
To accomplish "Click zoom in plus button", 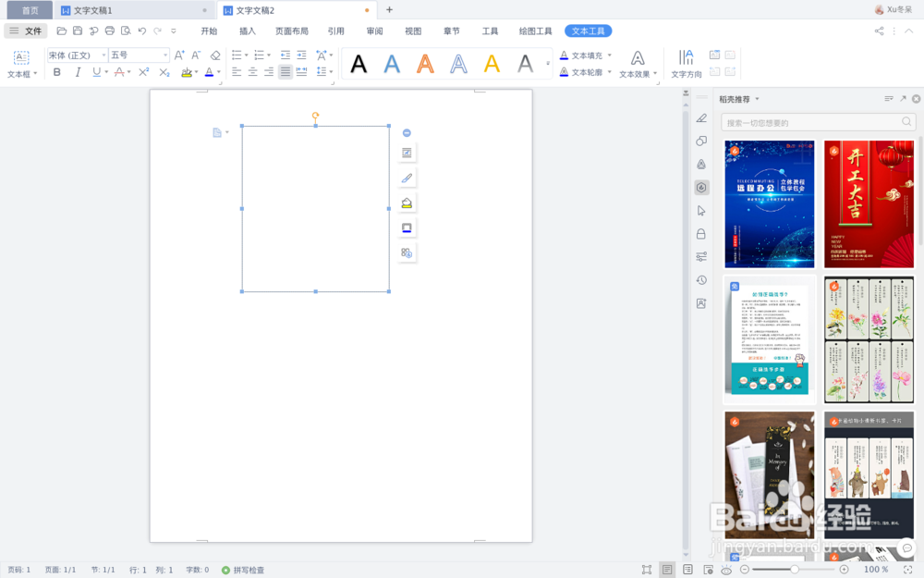I will click(844, 570).
